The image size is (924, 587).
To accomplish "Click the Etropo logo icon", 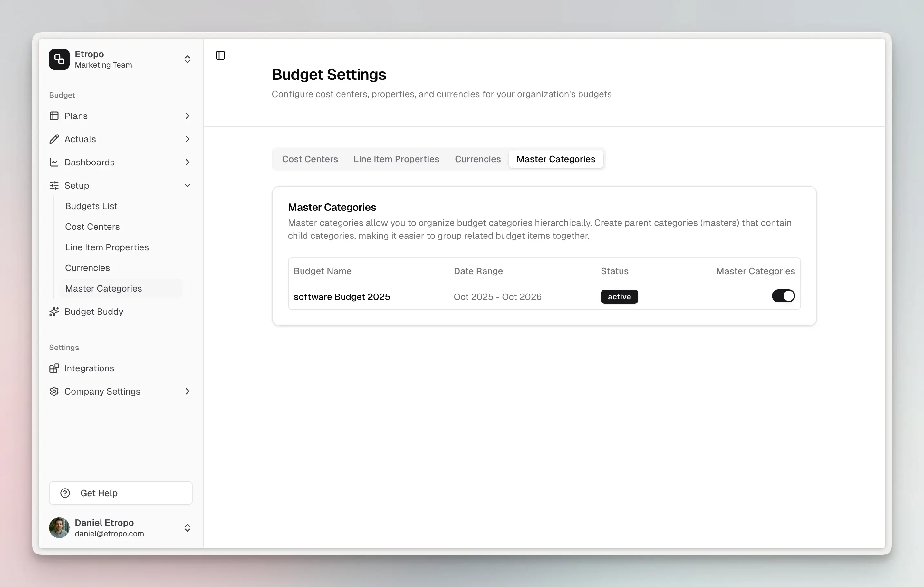I will (x=59, y=59).
